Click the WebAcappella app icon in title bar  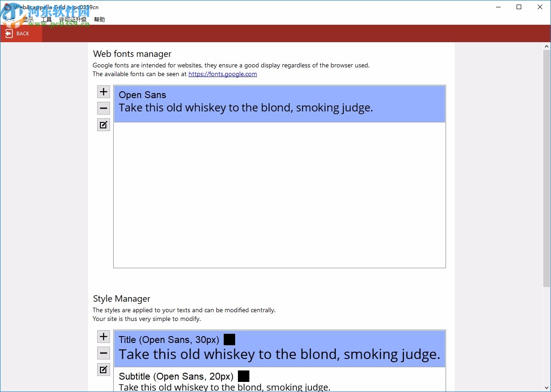pos(7,7)
